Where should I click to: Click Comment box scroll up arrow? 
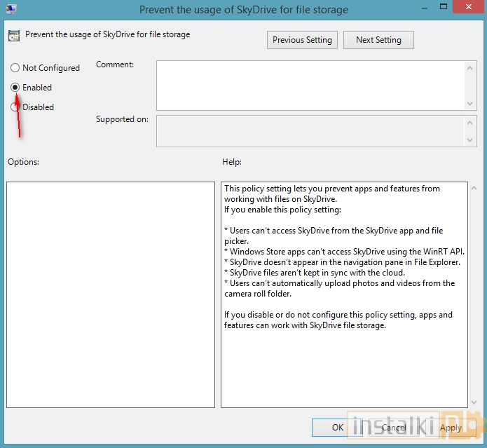click(x=470, y=68)
